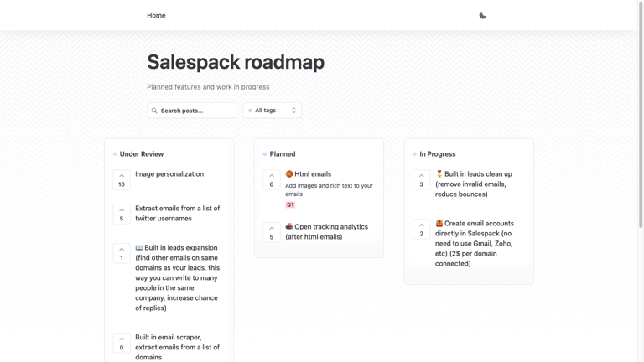This screenshot has height=362, width=644.
Task: Open Create email accounts in Salespack post
Action: [475, 243]
